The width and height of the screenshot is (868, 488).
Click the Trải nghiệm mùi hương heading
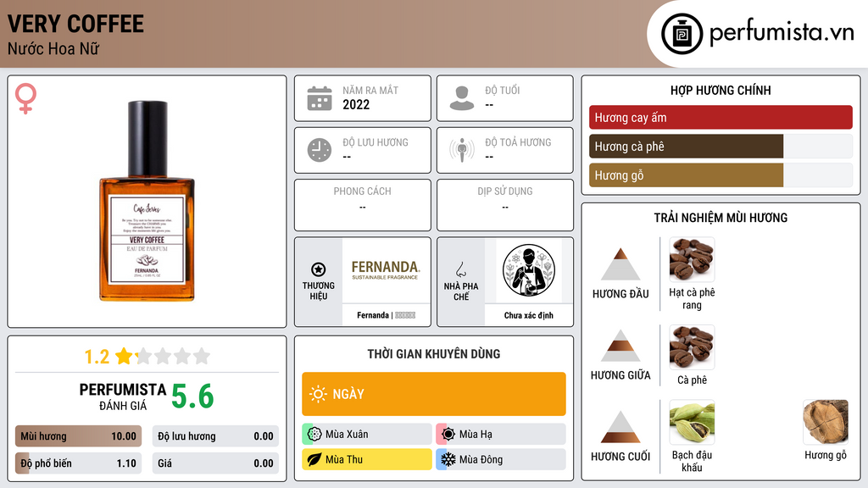click(x=721, y=218)
